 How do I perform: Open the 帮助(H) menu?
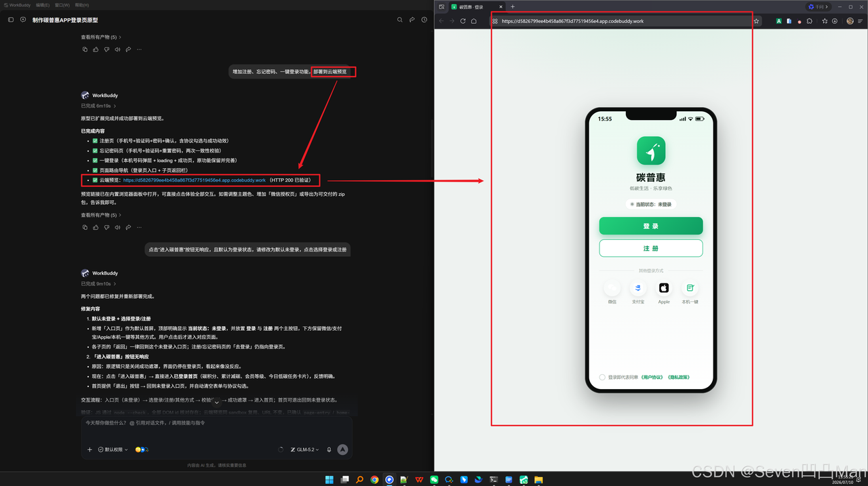point(82,5)
